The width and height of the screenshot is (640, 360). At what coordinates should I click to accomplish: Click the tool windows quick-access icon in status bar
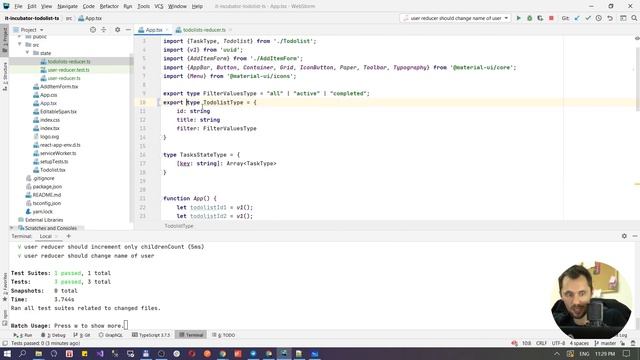[5, 343]
